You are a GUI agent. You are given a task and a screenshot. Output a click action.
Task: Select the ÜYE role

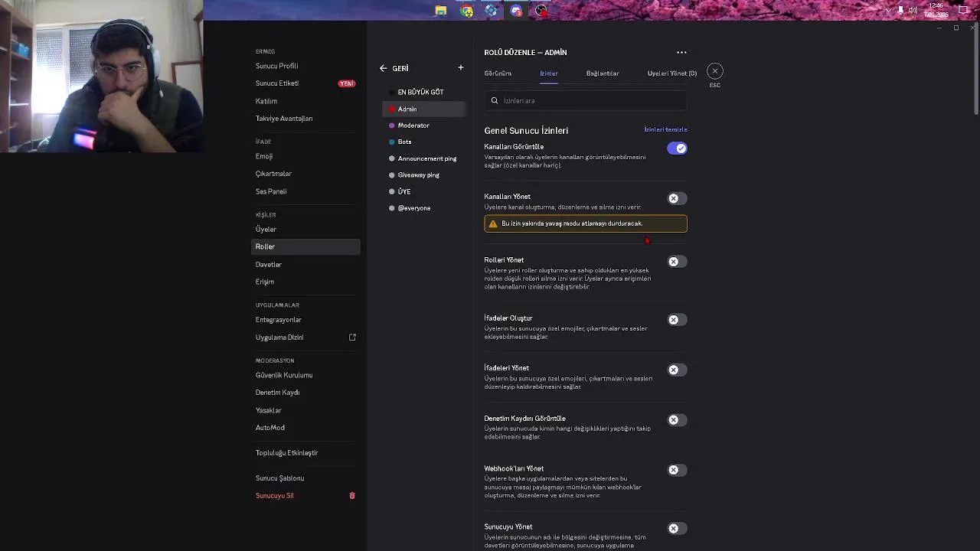pos(423,191)
